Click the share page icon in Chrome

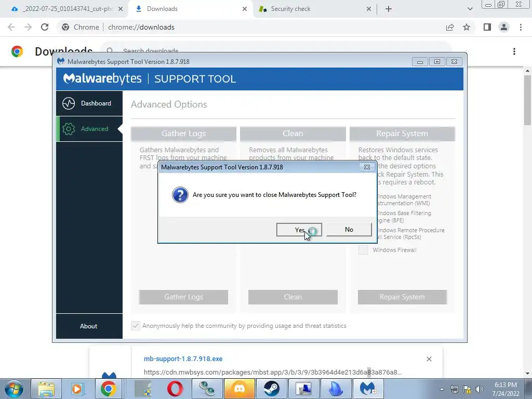pos(450,27)
